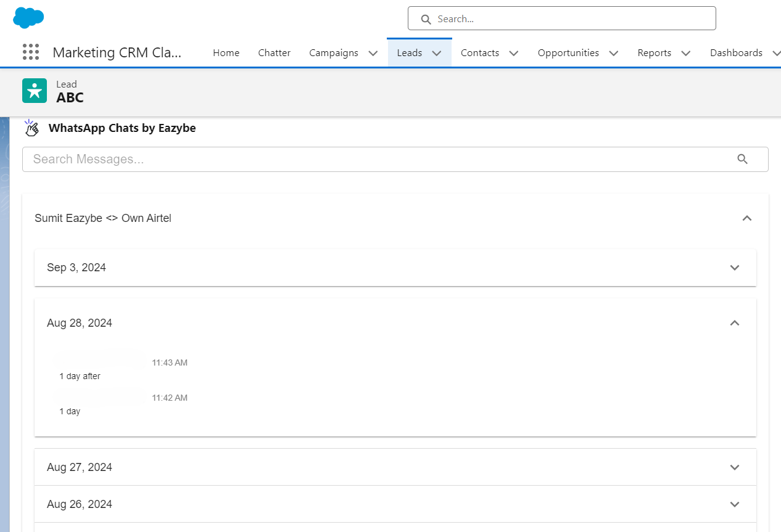Open the Dashboards tab

pyautogui.click(x=736, y=53)
